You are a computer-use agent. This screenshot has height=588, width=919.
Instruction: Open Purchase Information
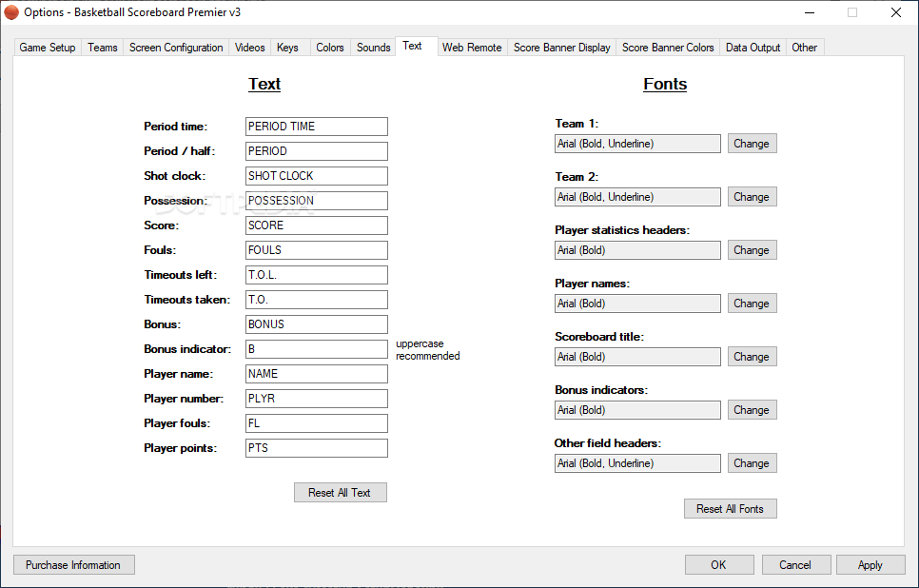click(x=74, y=565)
